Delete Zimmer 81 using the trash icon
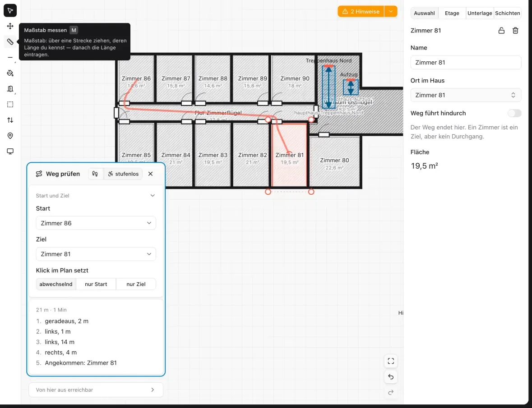Screen dimensions: 532x408 click(x=515, y=31)
